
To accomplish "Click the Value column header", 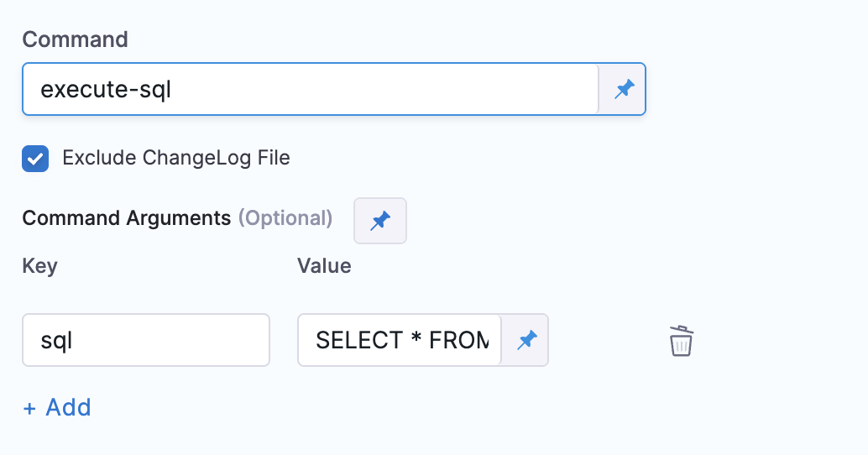I will pos(324,266).
